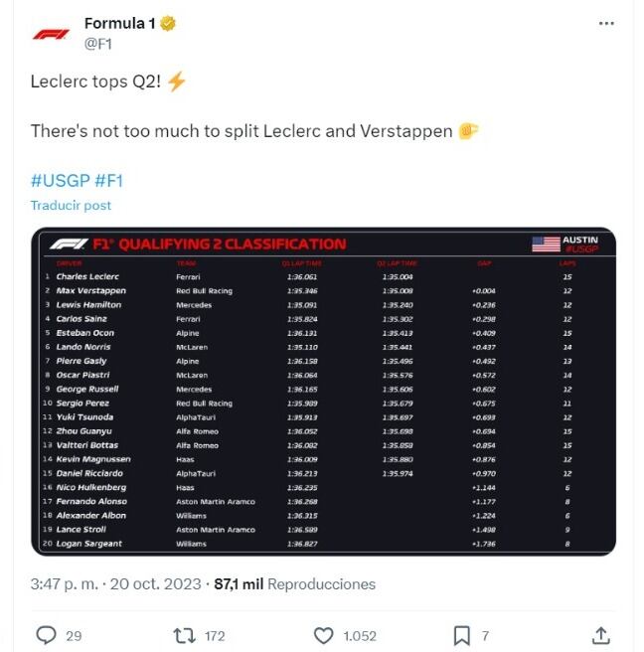Open the three-dot more options menu
The width and height of the screenshot is (644, 652).
click(x=604, y=23)
